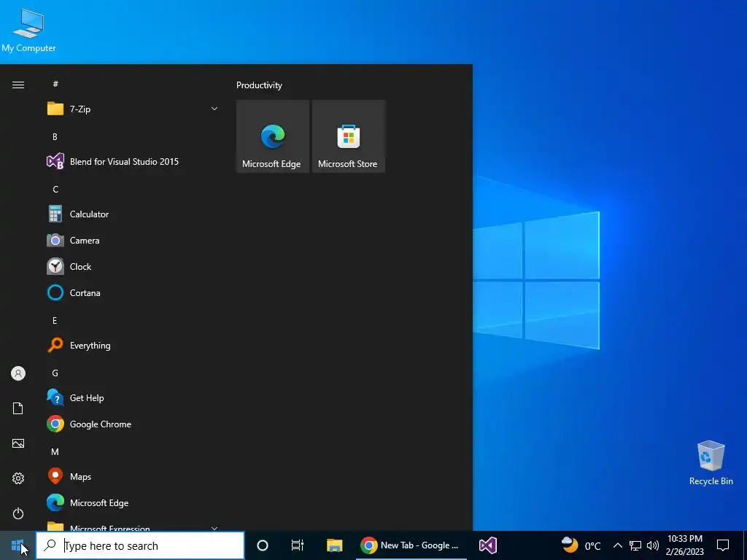Open the volume speaker tray icon

point(653,545)
